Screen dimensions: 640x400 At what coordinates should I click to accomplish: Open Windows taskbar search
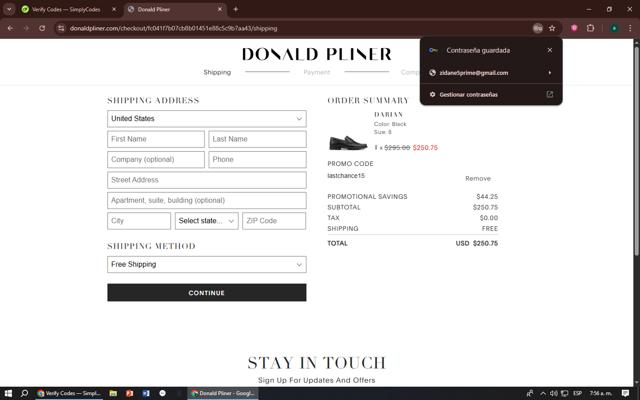pyautogui.click(x=24, y=393)
